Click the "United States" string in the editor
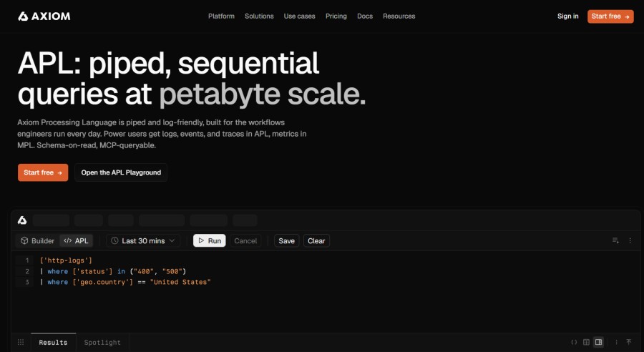This screenshot has height=352, width=644. click(180, 282)
